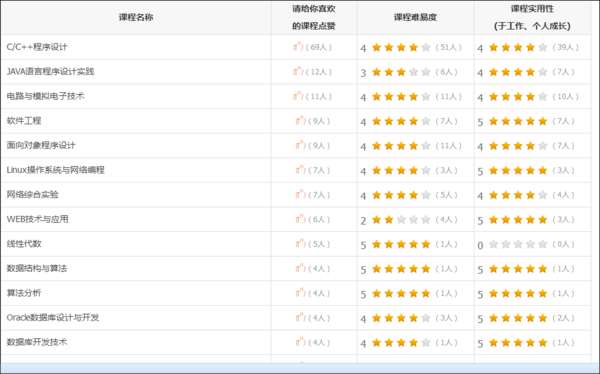
Task: Click the (39人) usefulness vote count
Action: click(566, 47)
